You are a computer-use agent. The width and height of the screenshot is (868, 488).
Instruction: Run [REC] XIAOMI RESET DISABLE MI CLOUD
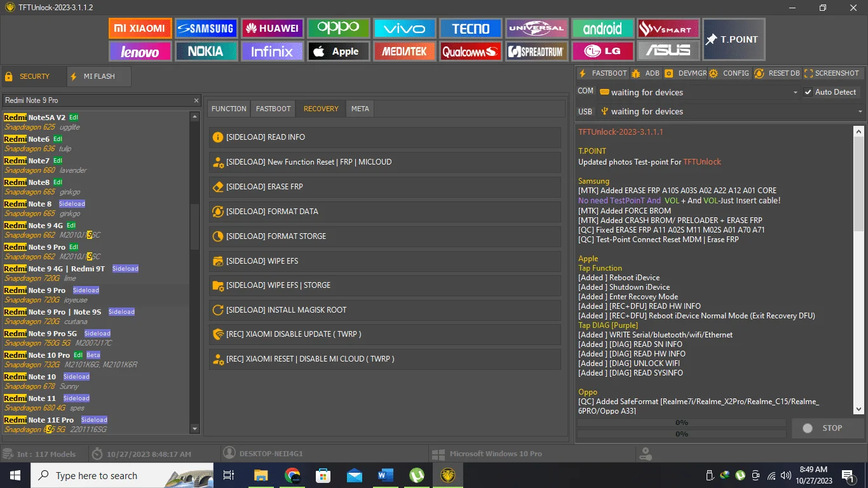coord(385,359)
